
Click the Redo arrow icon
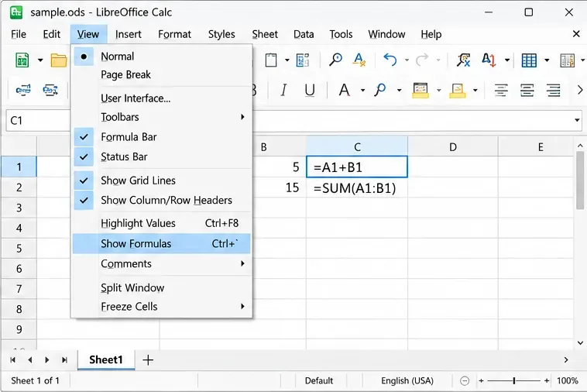(422, 60)
